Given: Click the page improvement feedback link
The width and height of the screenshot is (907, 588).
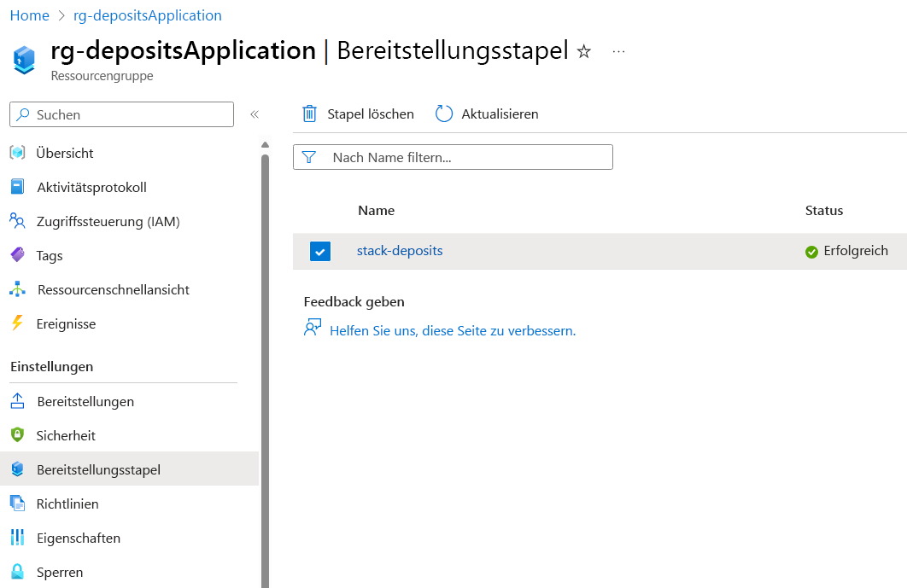Looking at the screenshot, I should (454, 330).
